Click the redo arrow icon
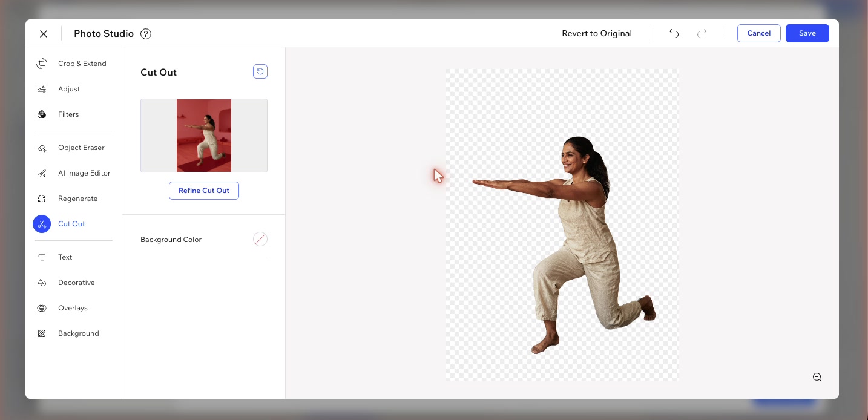 tap(702, 34)
